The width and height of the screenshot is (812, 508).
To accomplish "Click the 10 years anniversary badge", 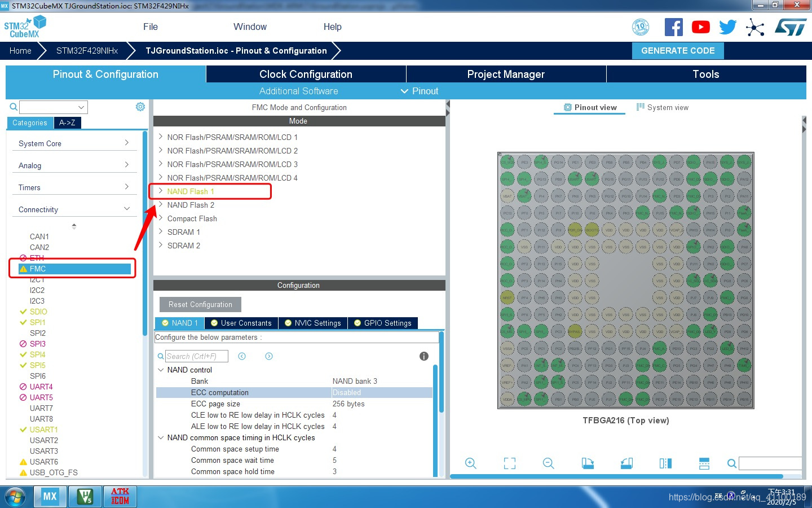I will click(641, 27).
